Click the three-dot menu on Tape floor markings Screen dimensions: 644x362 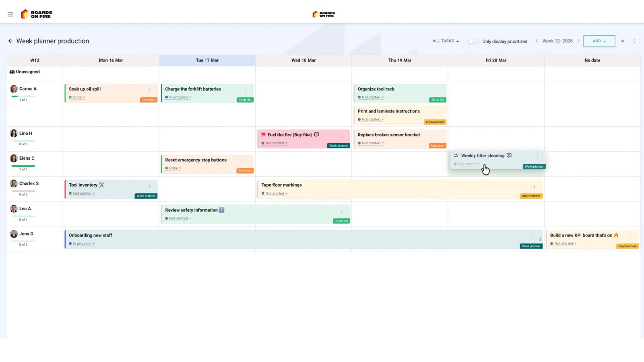[x=535, y=186]
